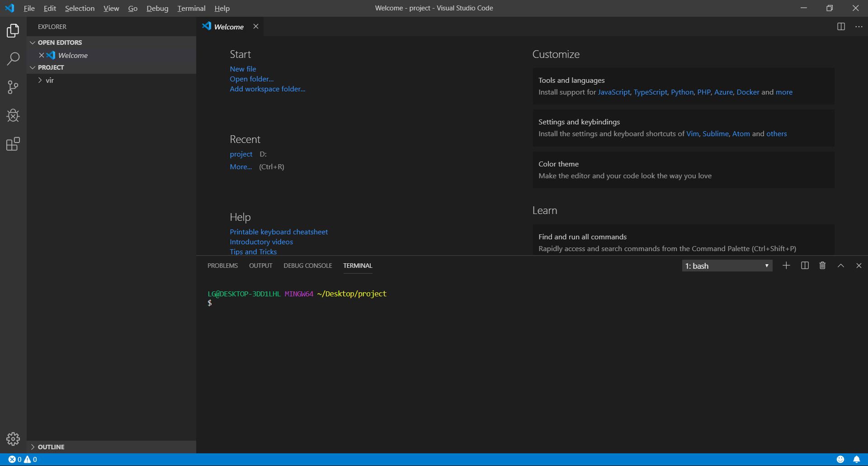Image resolution: width=868 pixels, height=466 pixels.
Task: Open the Search view in activity bar
Action: [13, 59]
